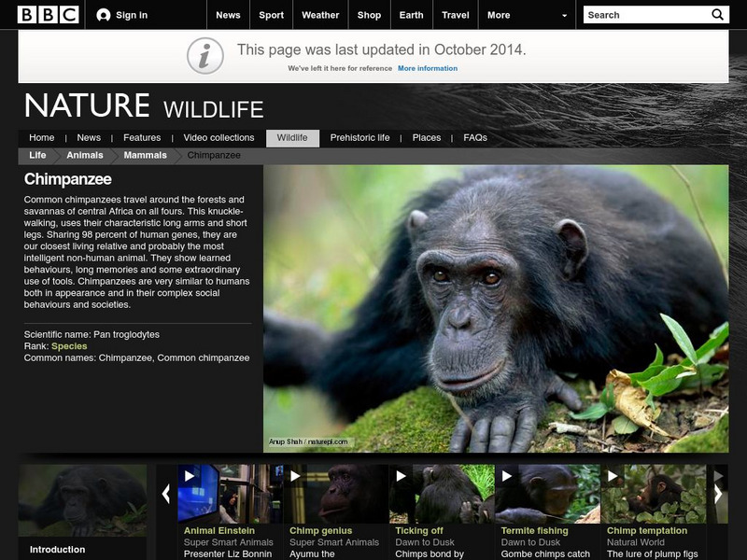Viewport: 747px width, 560px height.
Task: Click the Scientific name: Pan troglodytes text
Action: pos(92,334)
